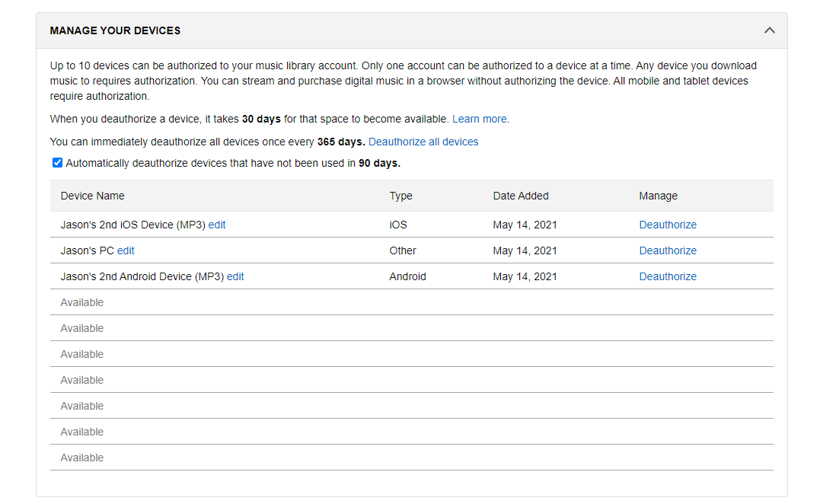Open the Learn more link
The height and width of the screenshot is (504, 820).
click(x=479, y=120)
